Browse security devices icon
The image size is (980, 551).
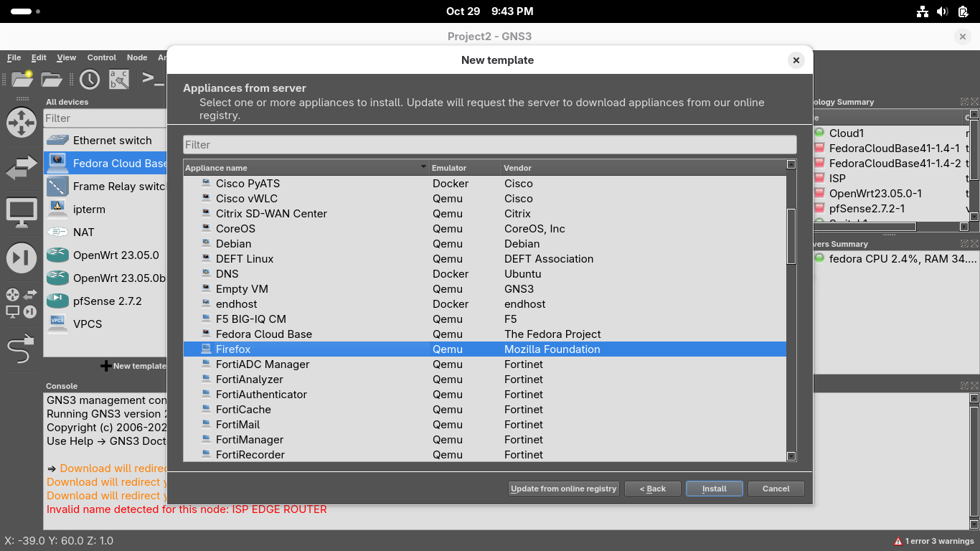coord(22,258)
